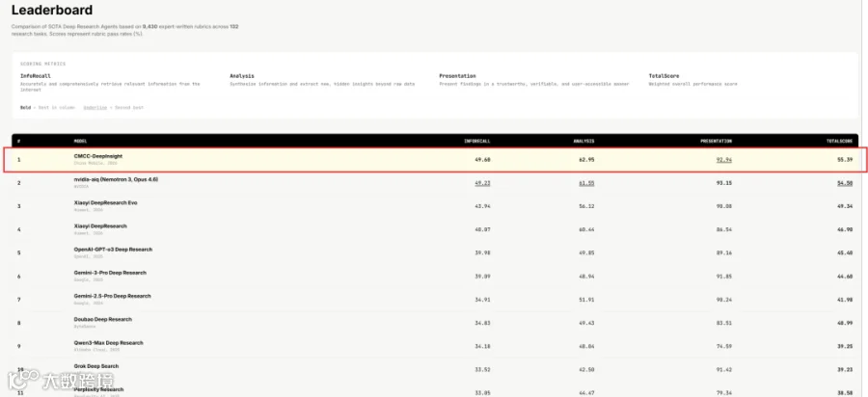Viewport: 868px width, 397px height.
Task: Click the TotalScore heading in Scoring Metrics
Action: [x=664, y=76]
